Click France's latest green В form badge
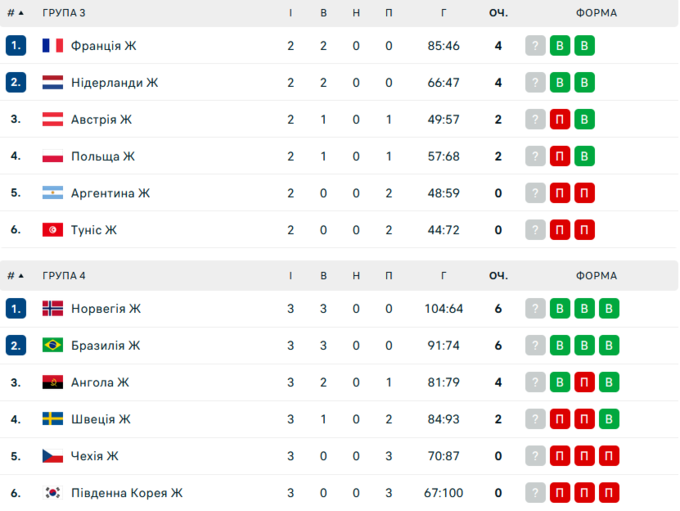Screen dimensions: 680x511 [x=585, y=46]
